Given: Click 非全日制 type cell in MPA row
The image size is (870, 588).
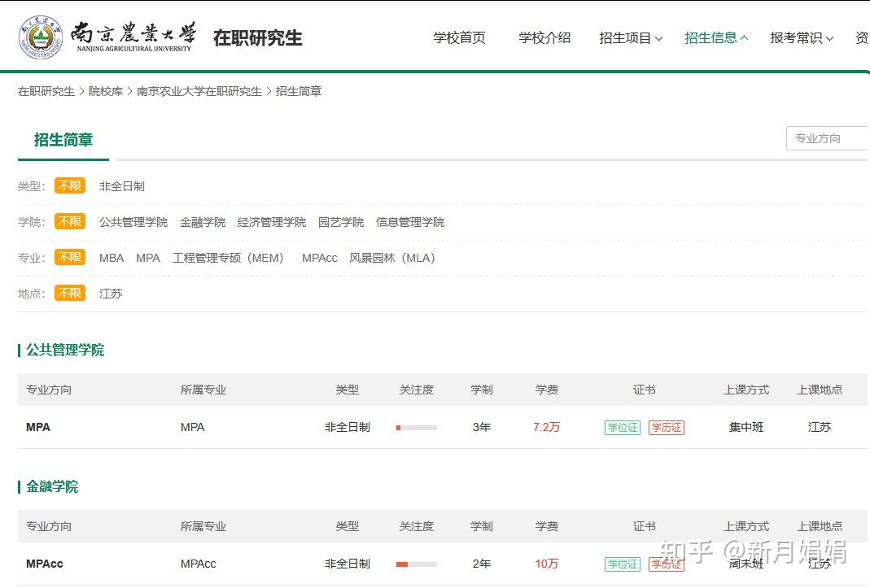Looking at the screenshot, I should pos(348,427).
